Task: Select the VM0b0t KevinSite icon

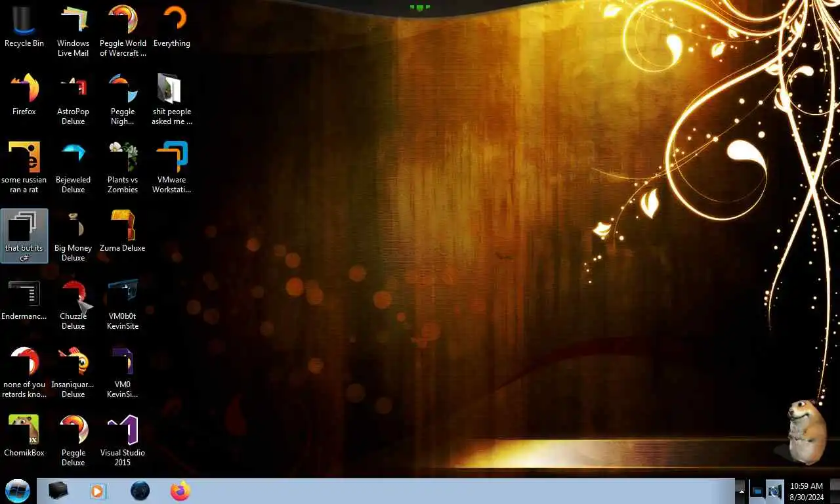Action: tap(123, 304)
